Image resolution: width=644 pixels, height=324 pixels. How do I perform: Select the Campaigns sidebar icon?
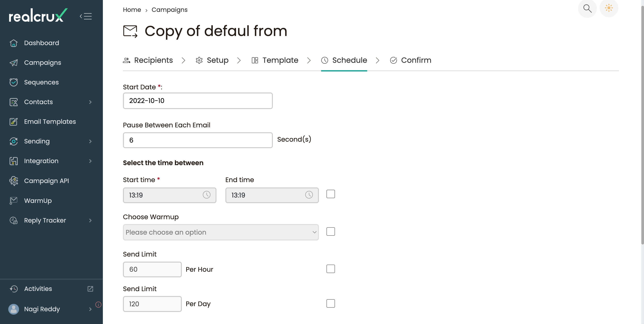[x=13, y=63]
